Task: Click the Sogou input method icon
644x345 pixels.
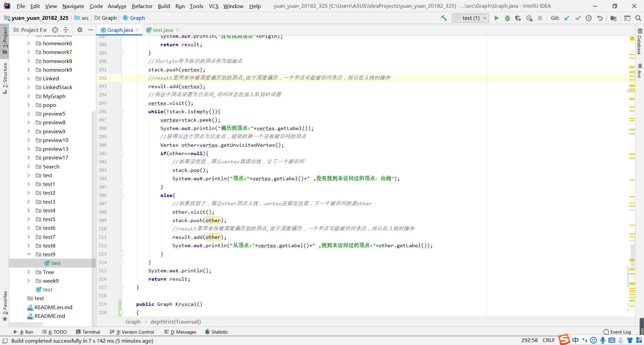Action: pos(564,340)
